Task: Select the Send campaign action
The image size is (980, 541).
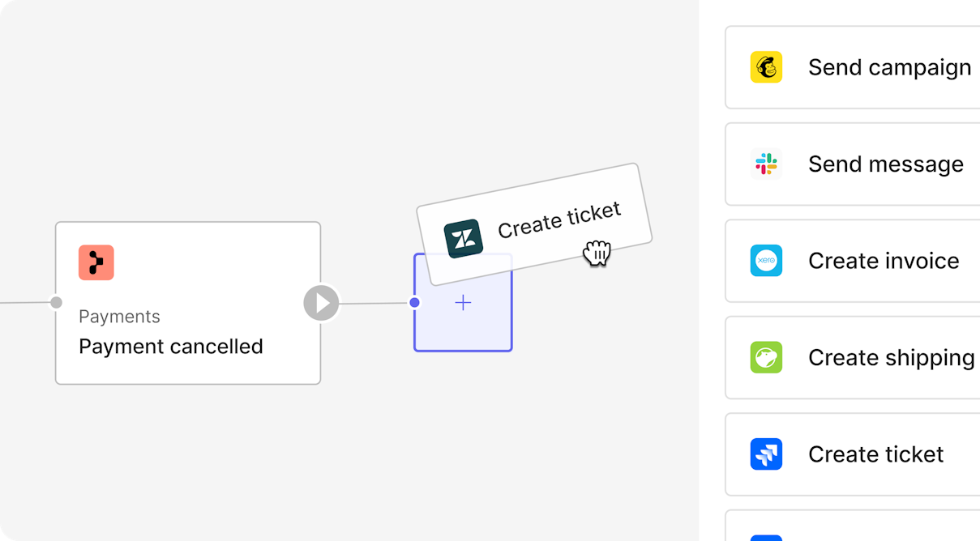Action: (x=853, y=67)
